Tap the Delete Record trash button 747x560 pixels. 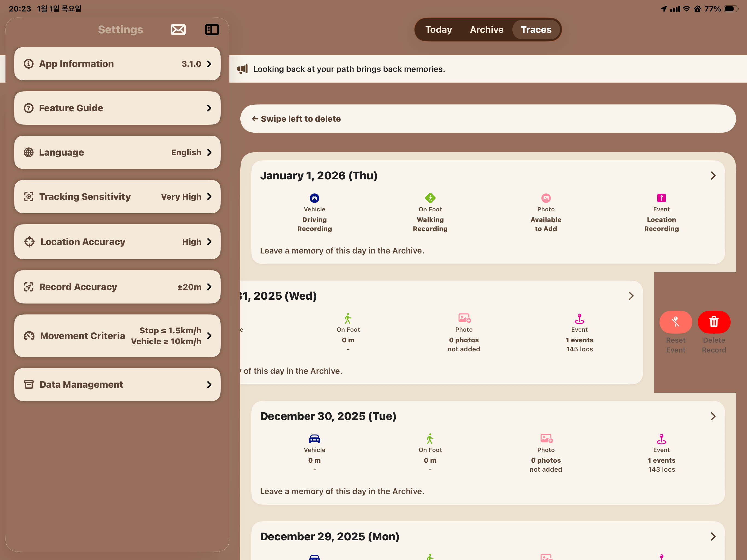click(x=714, y=322)
